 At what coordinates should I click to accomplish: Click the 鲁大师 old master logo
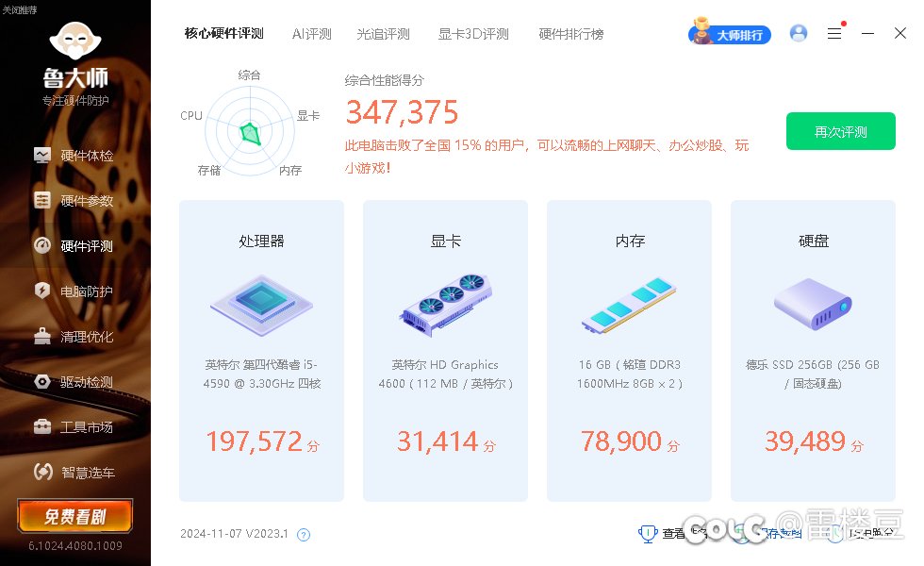(x=75, y=40)
